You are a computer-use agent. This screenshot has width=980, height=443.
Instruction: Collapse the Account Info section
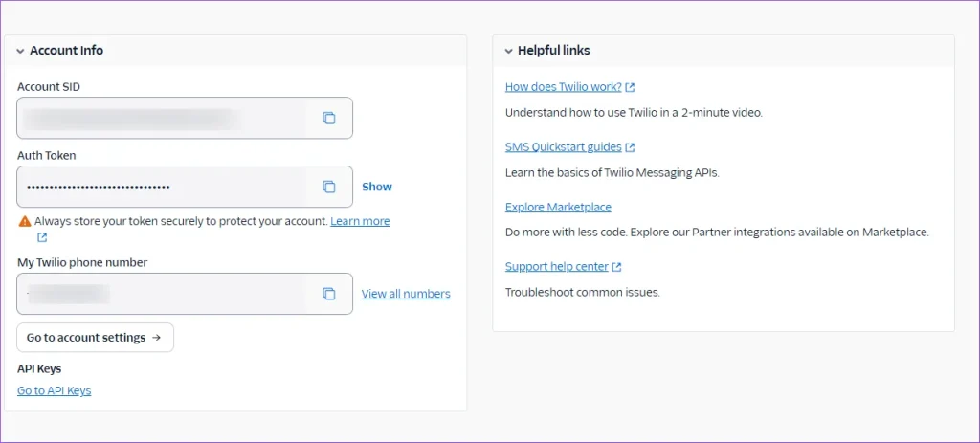pos(20,52)
